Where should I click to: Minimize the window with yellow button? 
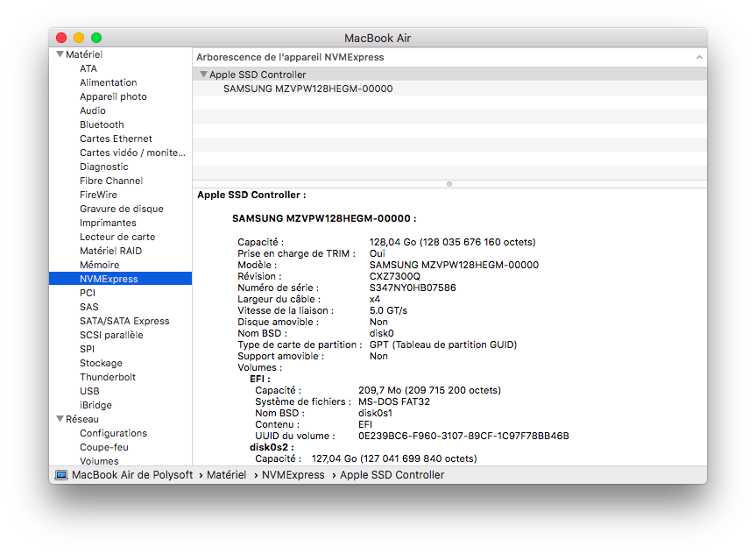pyautogui.click(x=79, y=38)
